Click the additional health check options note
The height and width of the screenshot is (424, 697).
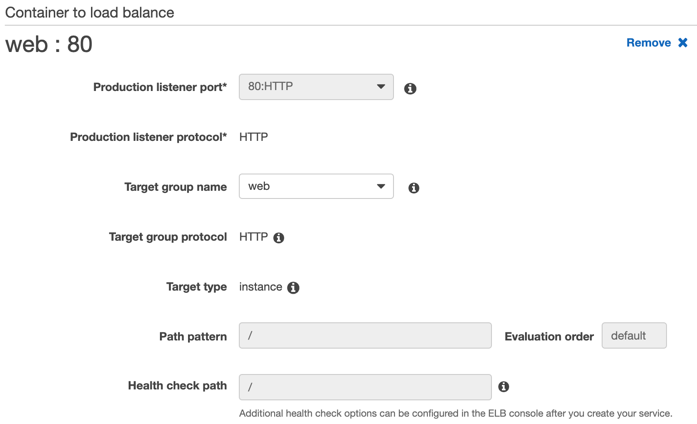tap(456, 413)
